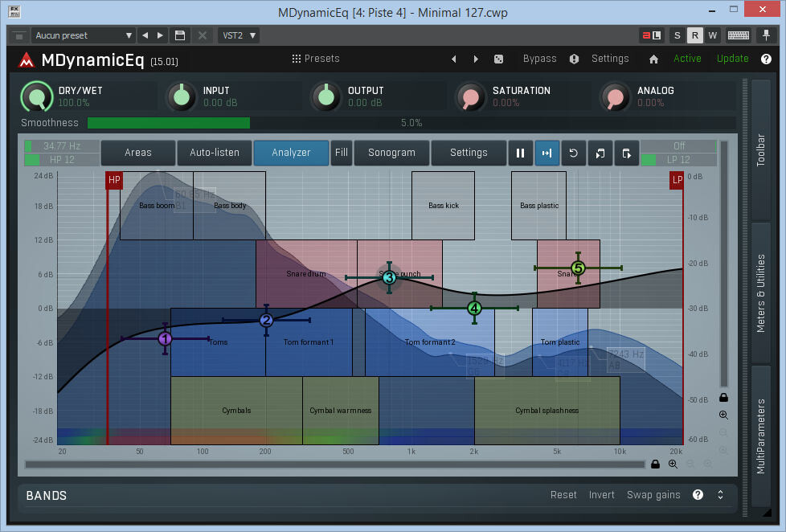Open the Areas tab

(x=138, y=153)
